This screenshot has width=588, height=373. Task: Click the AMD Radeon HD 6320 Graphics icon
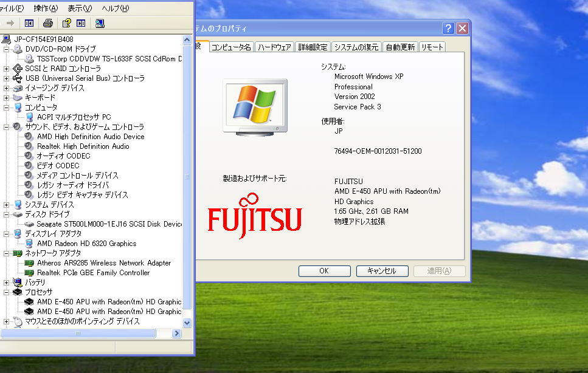point(29,244)
